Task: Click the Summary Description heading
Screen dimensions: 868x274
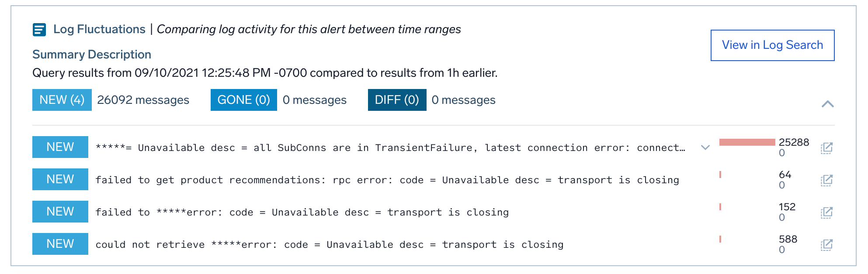Action: (92, 55)
